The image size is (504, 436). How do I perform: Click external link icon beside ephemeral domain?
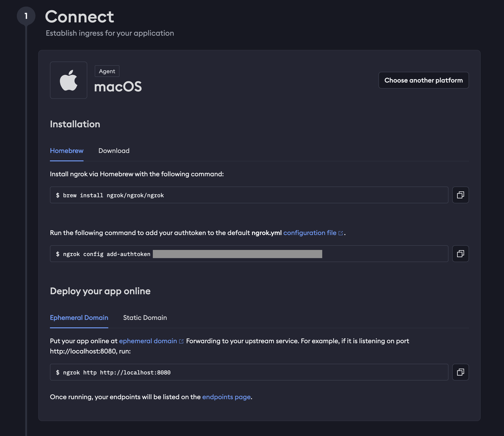click(x=181, y=341)
